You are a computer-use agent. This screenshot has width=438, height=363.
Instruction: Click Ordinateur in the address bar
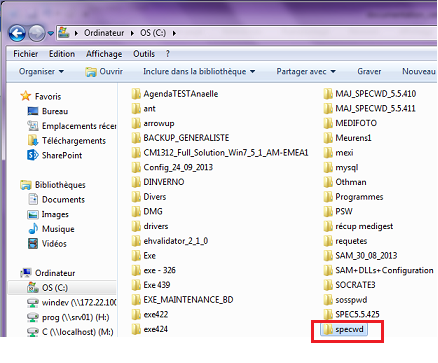pyautogui.click(x=104, y=33)
